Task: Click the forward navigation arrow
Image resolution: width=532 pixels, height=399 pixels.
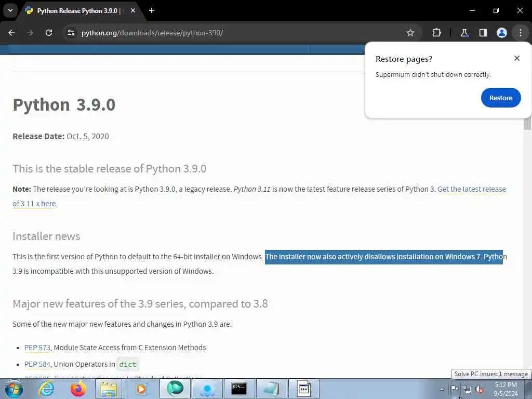Action: click(x=30, y=33)
